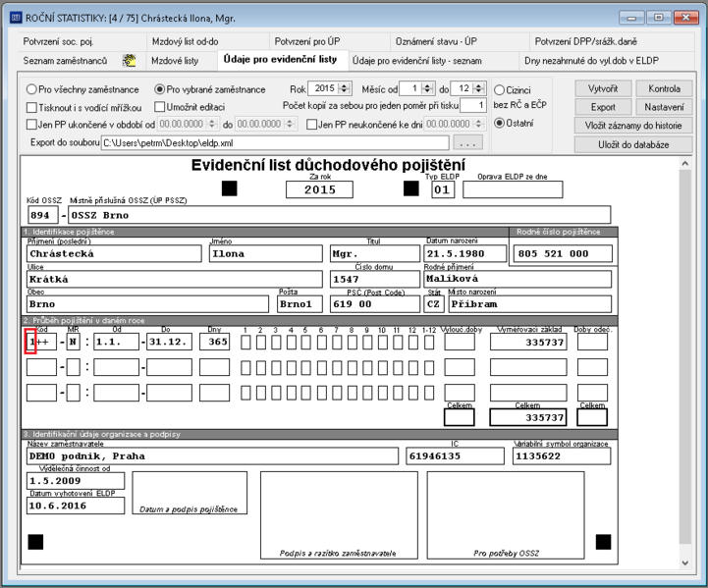Viewport: 708px width, 588px height.
Task: Click the Dny field showing 365
Action: click(x=214, y=342)
